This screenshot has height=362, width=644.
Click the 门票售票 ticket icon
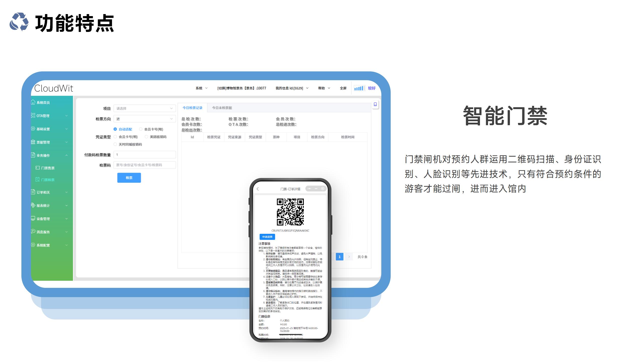pos(38,168)
